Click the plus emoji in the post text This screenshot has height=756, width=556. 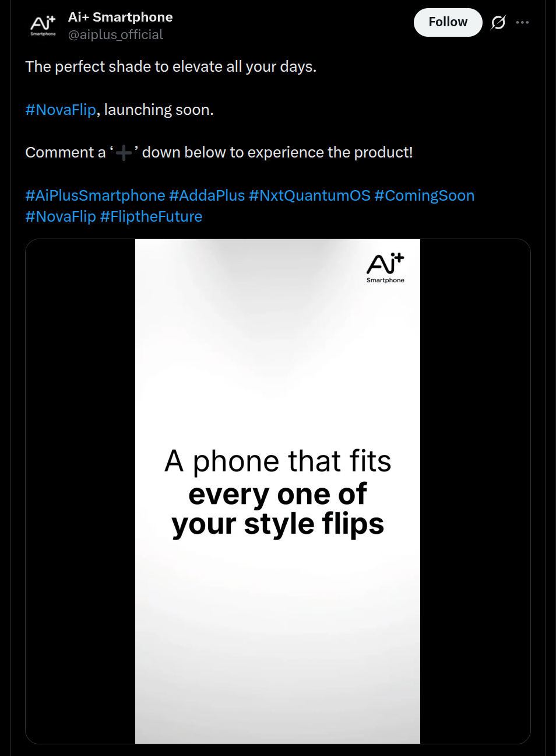[x=124, y=153]
